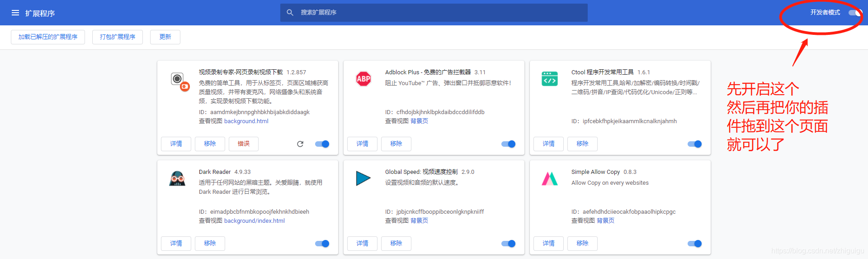The image size is (868, 259).
Task: Click the Global Speed version 2.9.0
Action: (x=468, y=172)
